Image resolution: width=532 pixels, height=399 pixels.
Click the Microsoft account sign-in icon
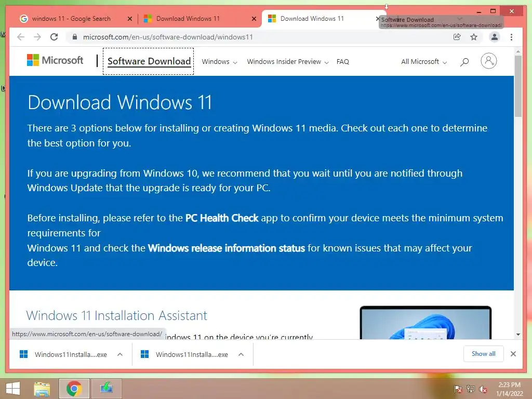[488, 61]
